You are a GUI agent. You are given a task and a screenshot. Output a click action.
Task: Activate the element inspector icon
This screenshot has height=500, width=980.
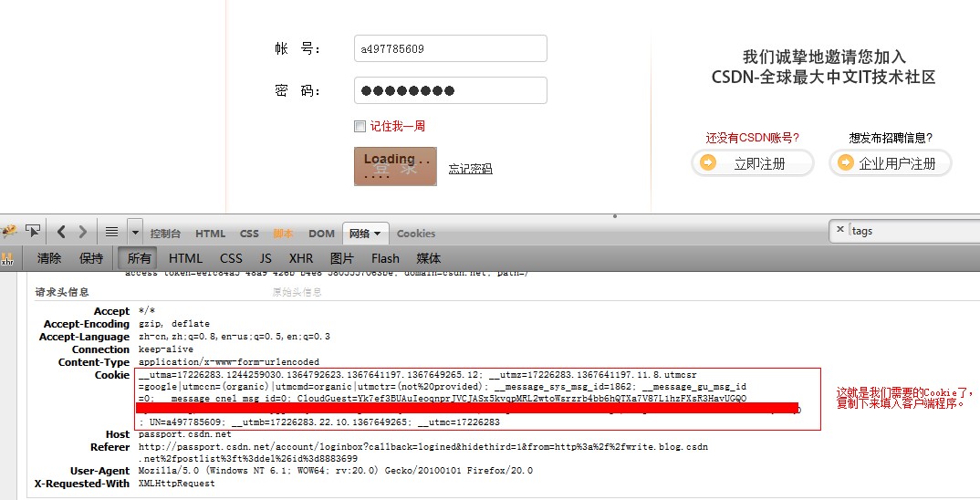click(33, 231)
